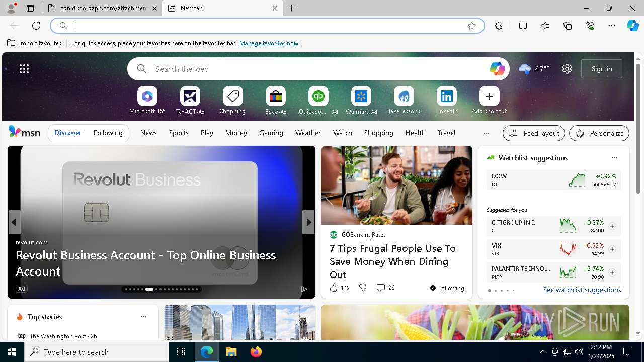
Task: Add CITIGROUP INC. to watchlist
Action: pos(612,226)
